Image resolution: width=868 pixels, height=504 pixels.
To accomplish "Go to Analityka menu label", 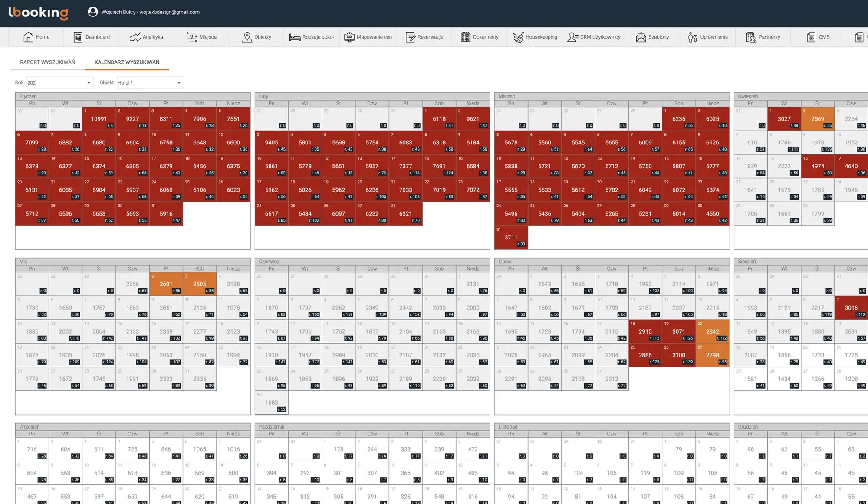I will [153, 37].
